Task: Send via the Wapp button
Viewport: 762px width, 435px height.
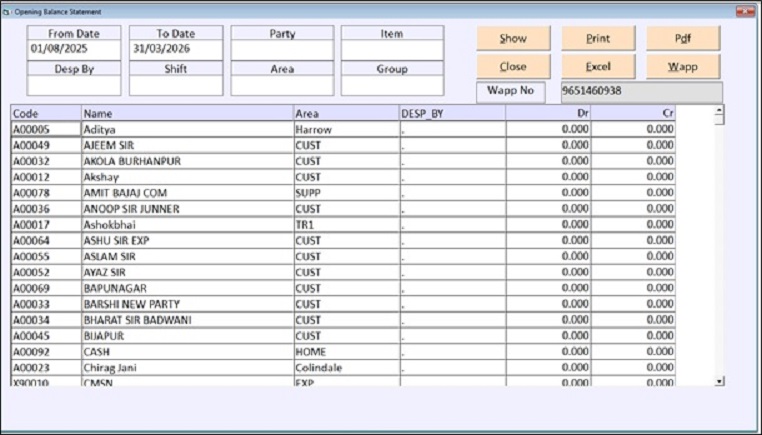Action: click(683, 67)
